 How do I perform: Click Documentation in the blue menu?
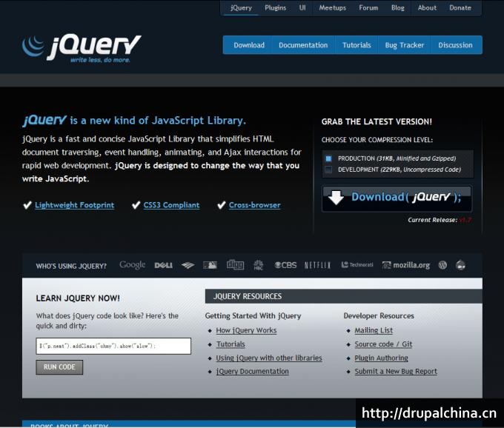pyautogui.click(x=303, y=45)
